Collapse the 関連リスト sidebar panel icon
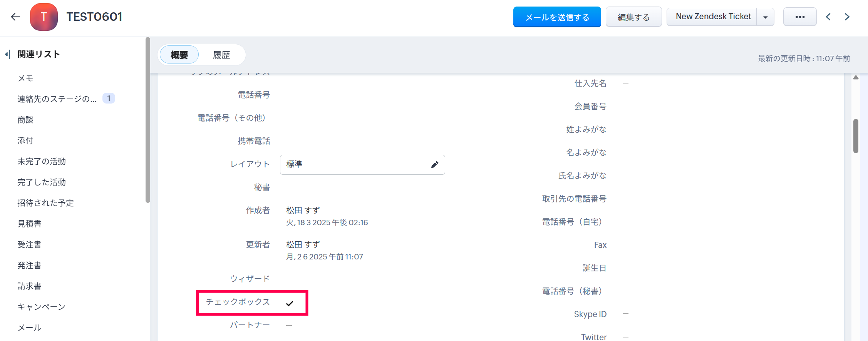 7,54
